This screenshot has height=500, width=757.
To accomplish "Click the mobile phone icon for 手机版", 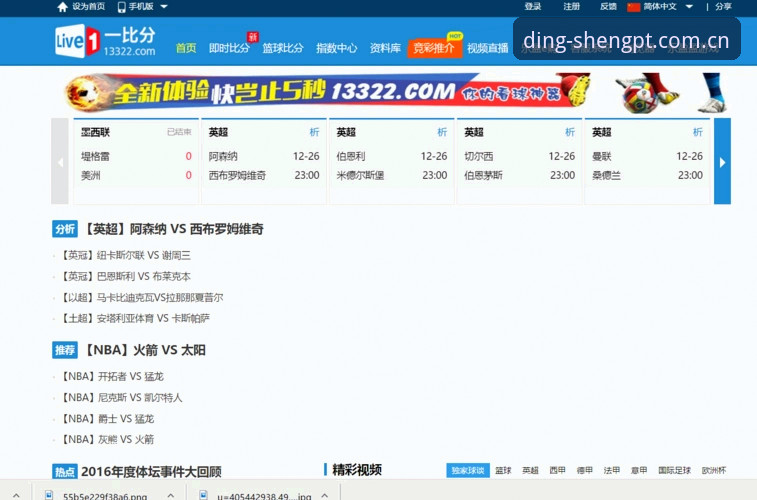I will click(122, 7).
